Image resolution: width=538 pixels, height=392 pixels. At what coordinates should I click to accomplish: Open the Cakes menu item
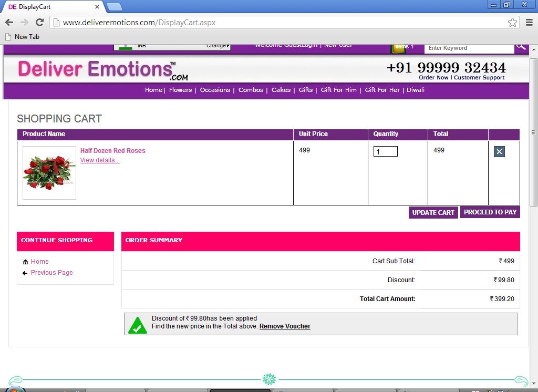281,90
